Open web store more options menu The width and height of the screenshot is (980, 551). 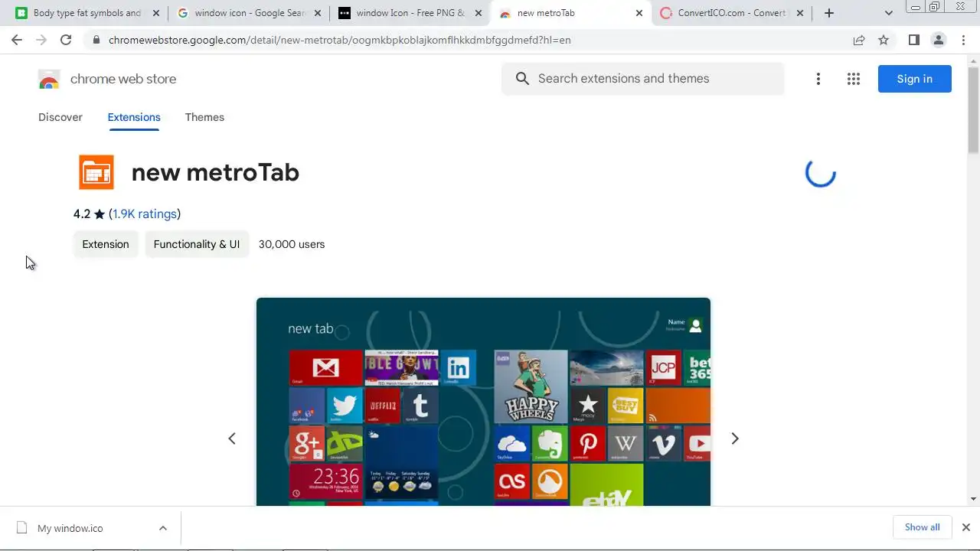click(818, 79)
